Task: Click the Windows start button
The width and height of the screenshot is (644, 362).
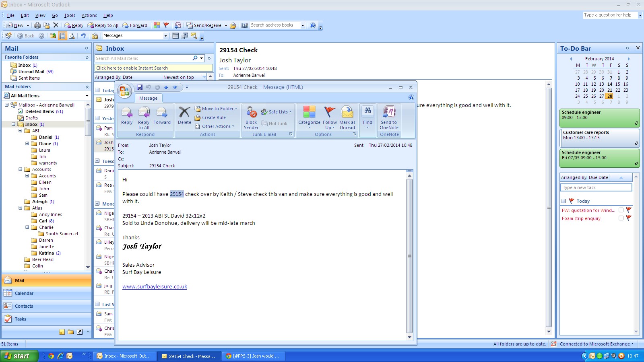Action: coord(19,356)
